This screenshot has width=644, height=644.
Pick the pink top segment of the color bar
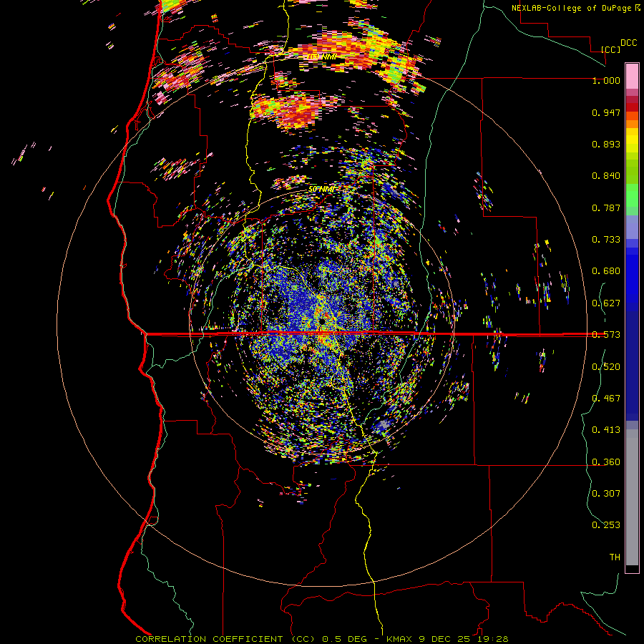(632, 77)
